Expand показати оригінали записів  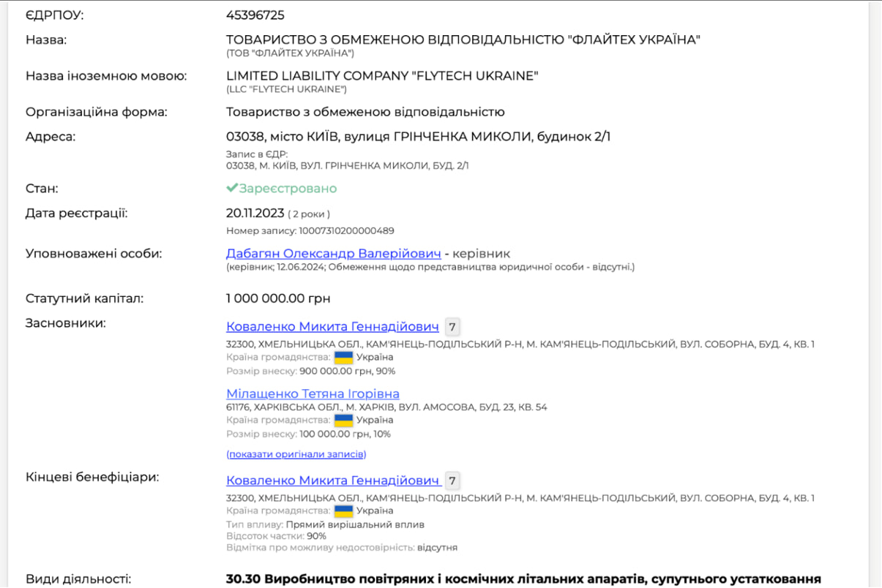[296, 454]
